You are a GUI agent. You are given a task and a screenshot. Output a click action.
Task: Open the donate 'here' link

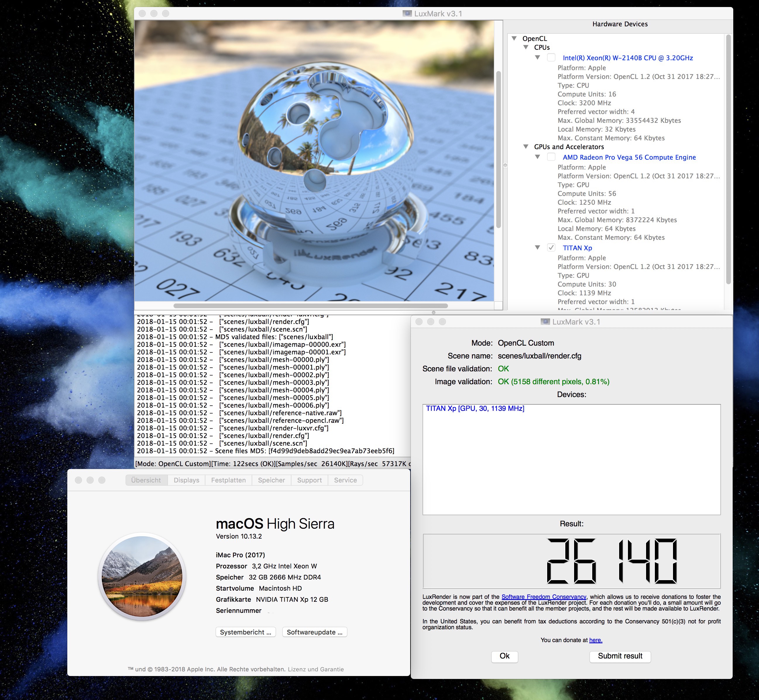point(596,640)
